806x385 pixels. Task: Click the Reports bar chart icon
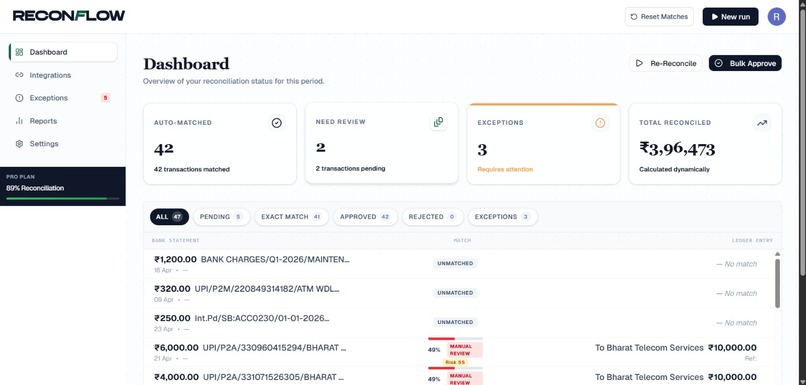tap(20, 121)
